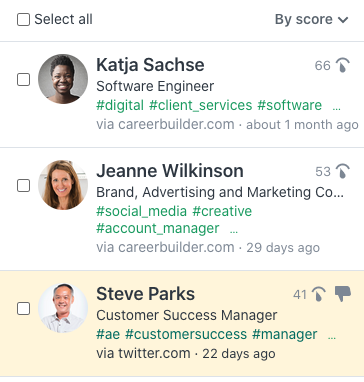Click the score gauge icon beside Jeanne Wilkinson
The image size is (364, 382).
click(342, 171)
